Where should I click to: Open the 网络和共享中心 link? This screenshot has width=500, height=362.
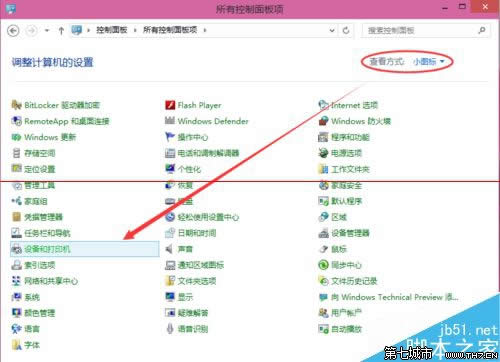coord(51,281)
